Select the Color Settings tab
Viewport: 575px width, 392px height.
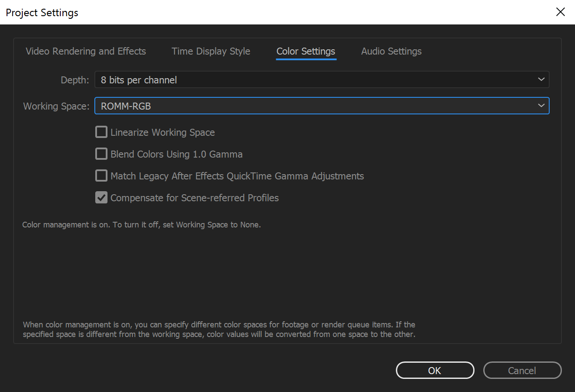(305, 51)
